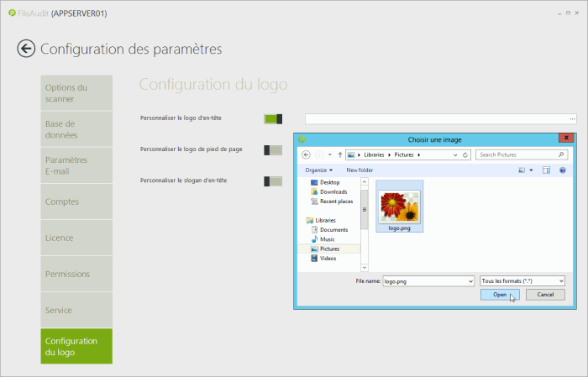Expand the File name combo box list

[470, 280]
